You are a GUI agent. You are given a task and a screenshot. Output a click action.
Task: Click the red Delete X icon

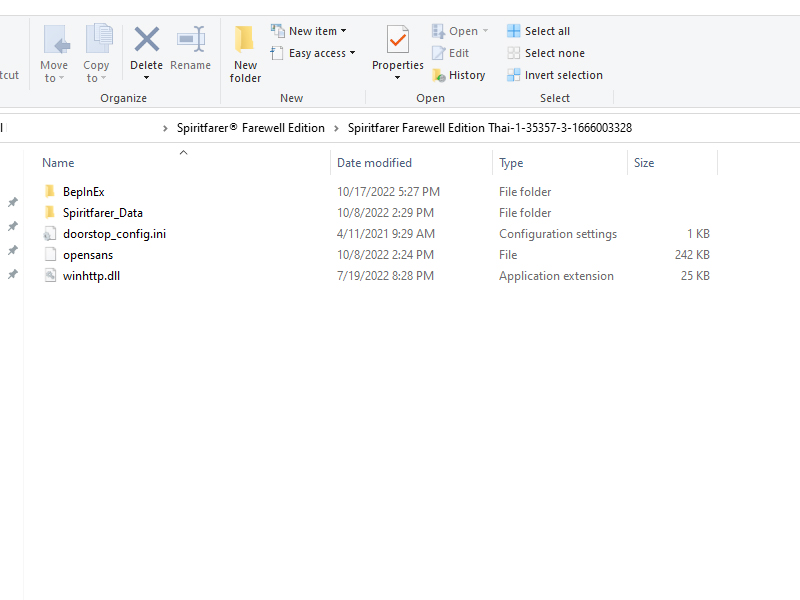tap(147, 41)
